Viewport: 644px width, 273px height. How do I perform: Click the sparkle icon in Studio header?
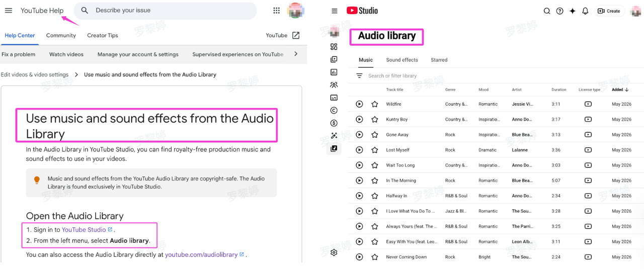pyautogui.click(x=572, y=11)
